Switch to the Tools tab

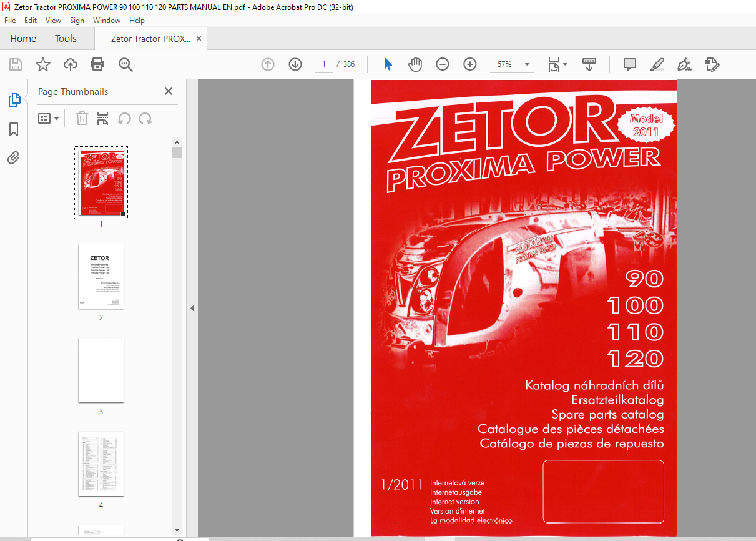click(66, 39)
